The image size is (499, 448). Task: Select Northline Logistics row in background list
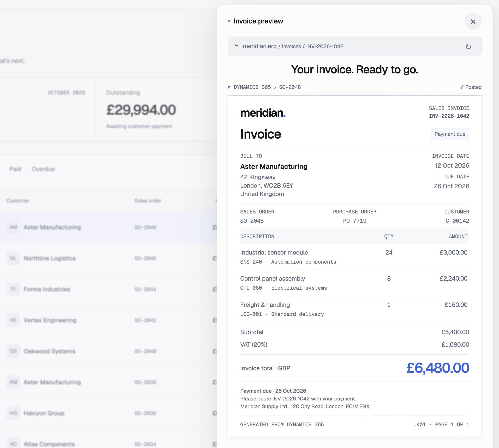tap(108, 258)
